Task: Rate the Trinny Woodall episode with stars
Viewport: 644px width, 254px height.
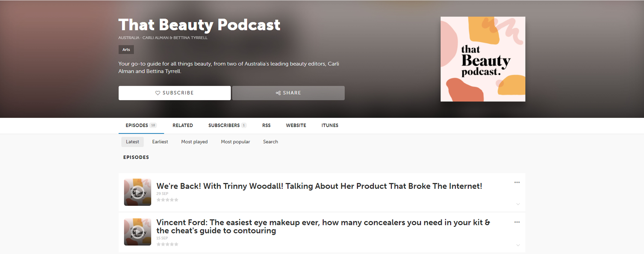Action: pos(167,200)
